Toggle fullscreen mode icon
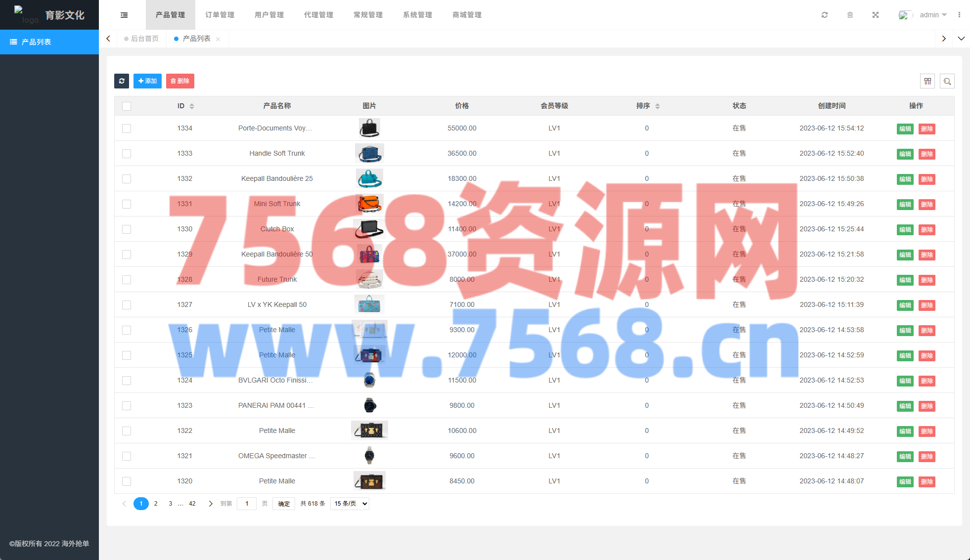This screenshot has height=560, width=970. [x=876, y=15]
